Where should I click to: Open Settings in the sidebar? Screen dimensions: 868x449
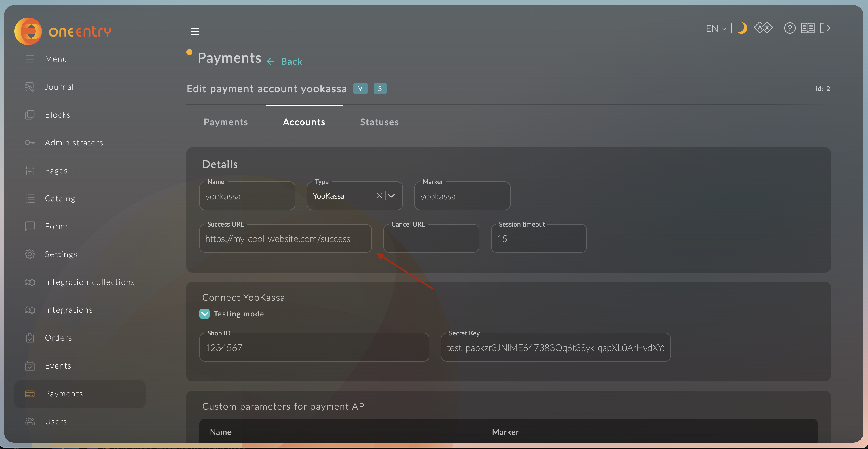coord(61,254)
